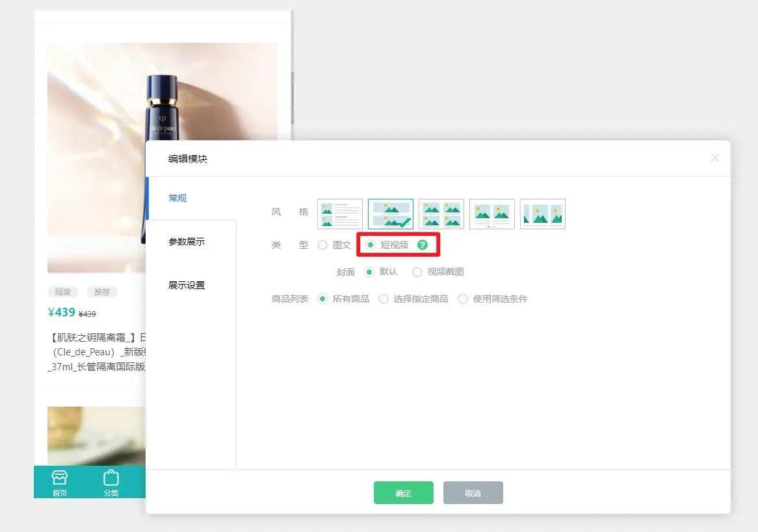This screenshot has height=532, width=758.
Task: Select the 短视频 type radio button
Action: point(371,245)
